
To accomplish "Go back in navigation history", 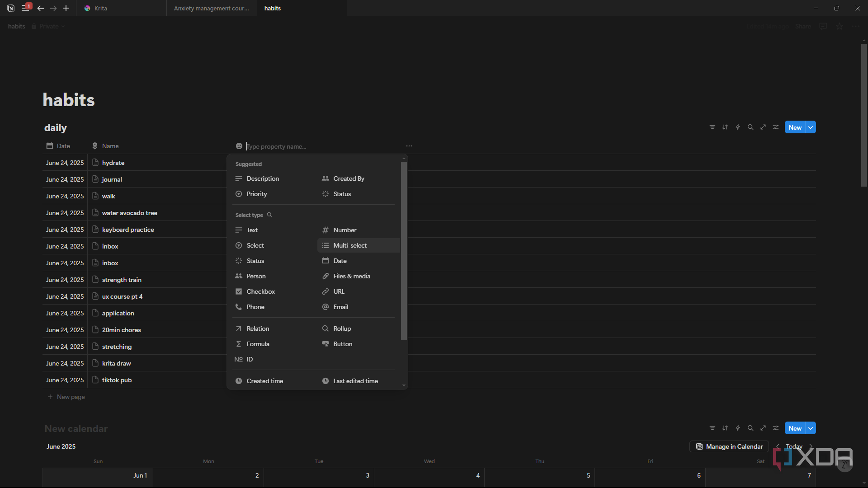I will [41, 8].
